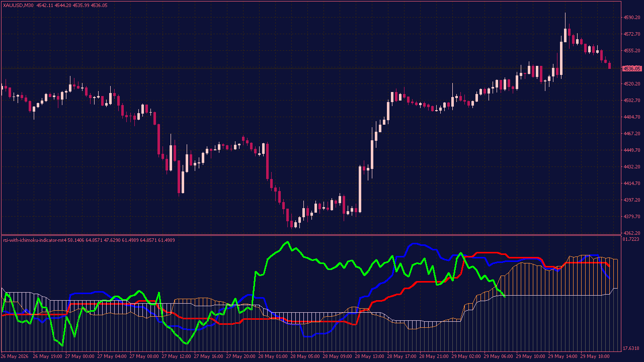Click the 29 May 06:00 time label
644x362 pixels.
tap(499, 356)
